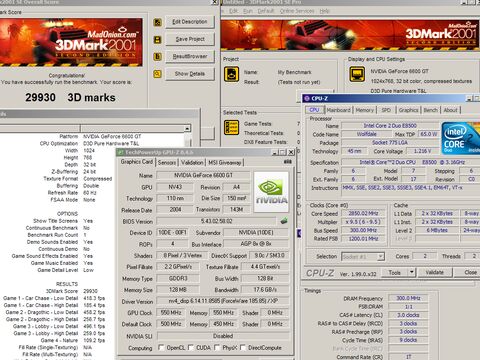Click the GPU-Z Name field NVIDIA GeForce 6600 GT
The width and height of the screenshot is (480, 360).
(203, 175)
